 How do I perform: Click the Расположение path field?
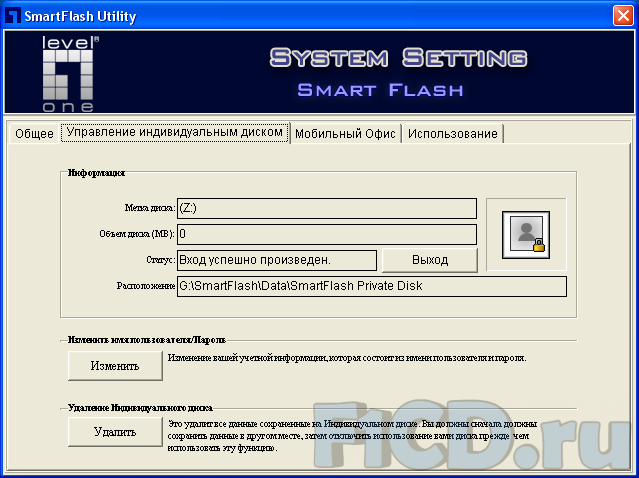372,286
